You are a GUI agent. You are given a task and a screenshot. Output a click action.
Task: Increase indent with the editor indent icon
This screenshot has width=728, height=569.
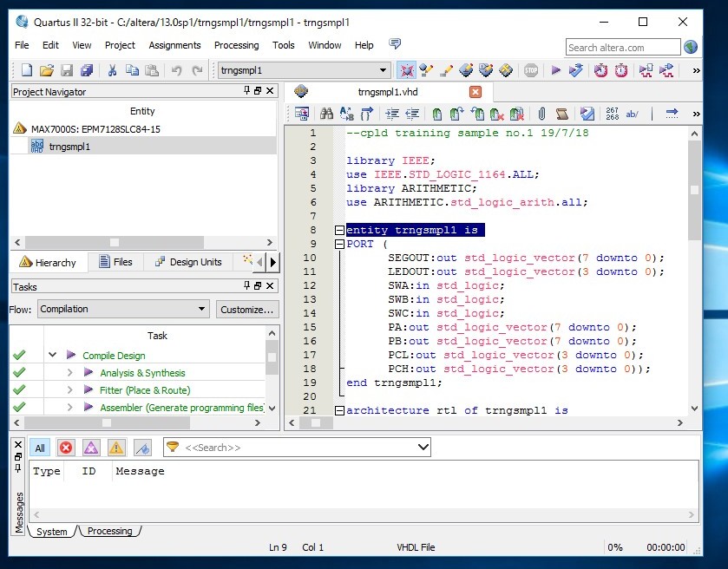[392, 114]
